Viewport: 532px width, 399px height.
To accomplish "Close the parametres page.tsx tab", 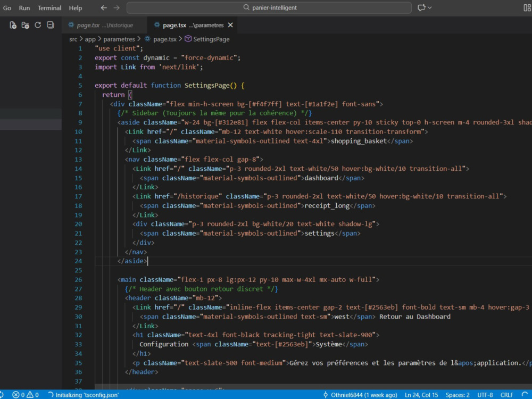I will click(x=230, y=25).
